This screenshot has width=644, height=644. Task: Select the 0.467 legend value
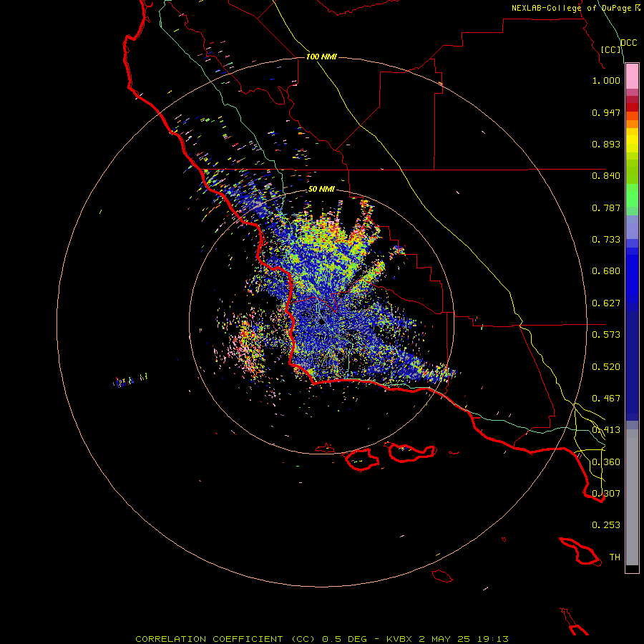pyautogui.click(x=606, y=399)
